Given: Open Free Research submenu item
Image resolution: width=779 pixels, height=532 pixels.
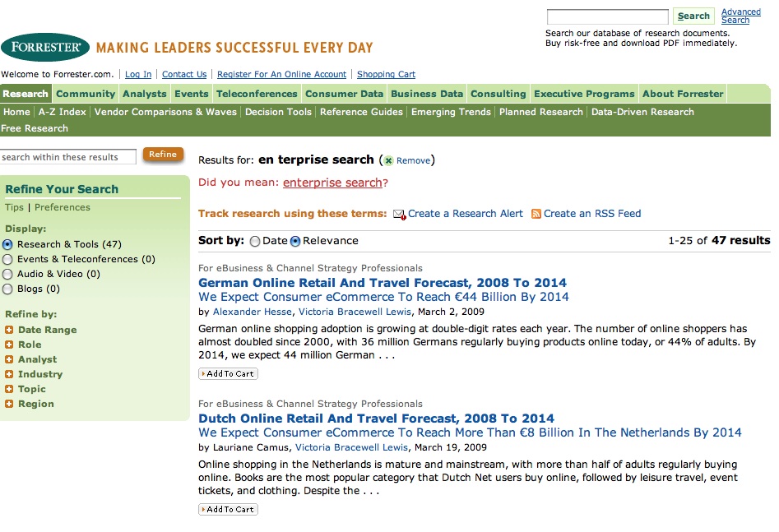Looking at the screenshot, I should click(35, 128).
